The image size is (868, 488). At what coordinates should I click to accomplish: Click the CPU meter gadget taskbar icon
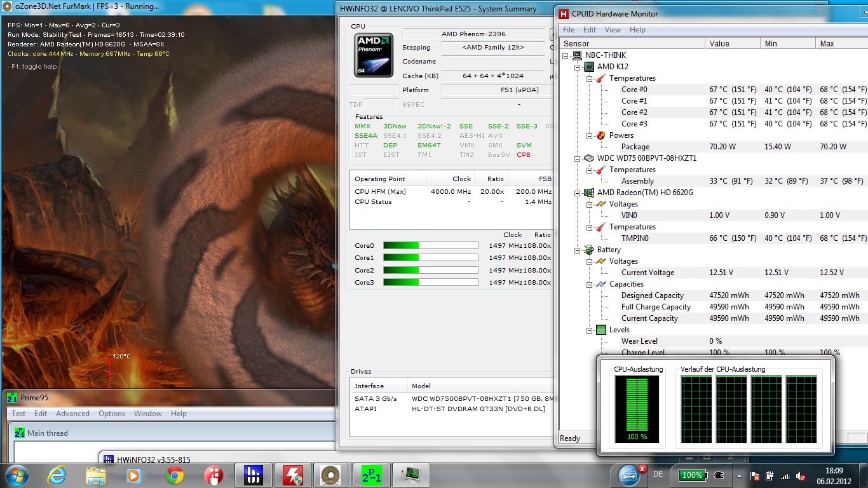410,475
